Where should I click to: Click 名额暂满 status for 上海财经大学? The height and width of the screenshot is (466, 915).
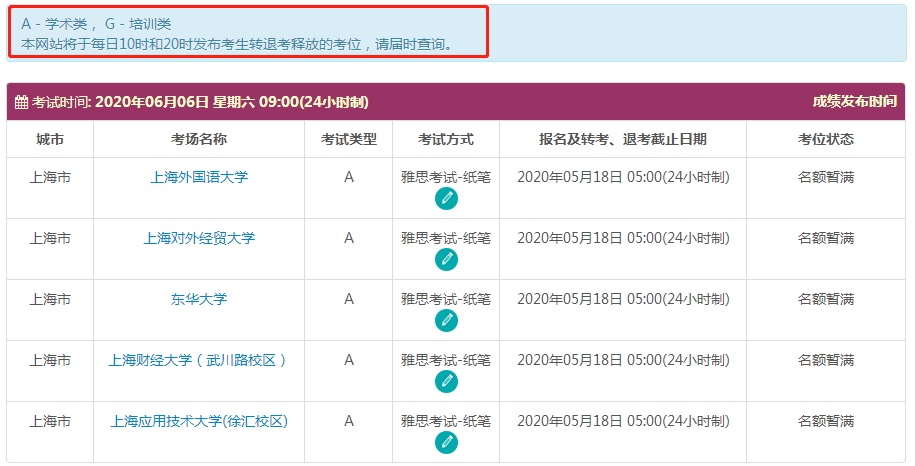826,360
